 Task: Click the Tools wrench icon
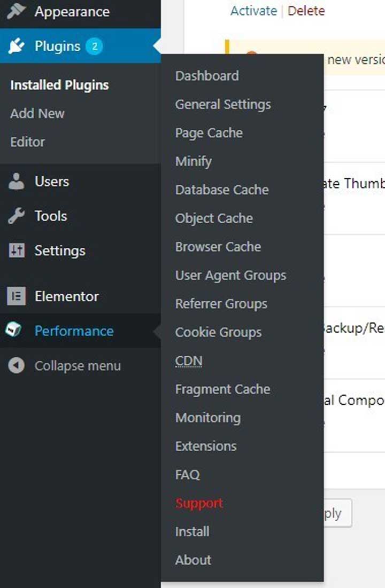(x=16, y=216)
